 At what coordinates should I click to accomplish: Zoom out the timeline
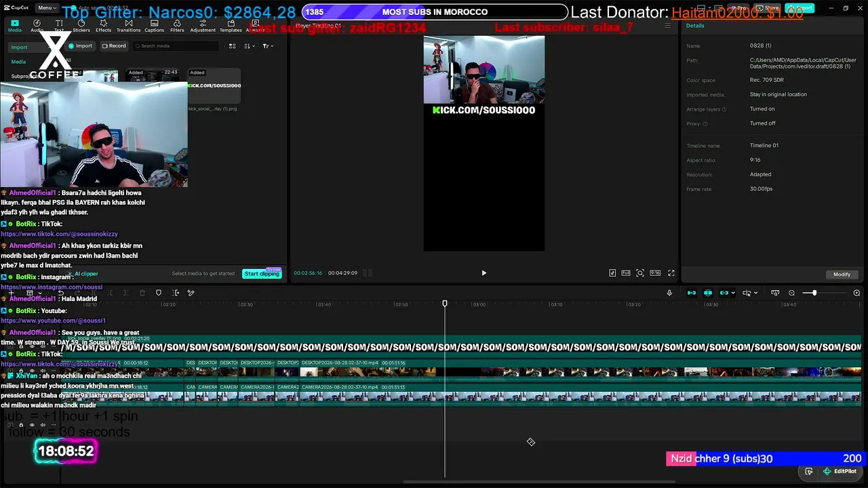pos(791,293)
